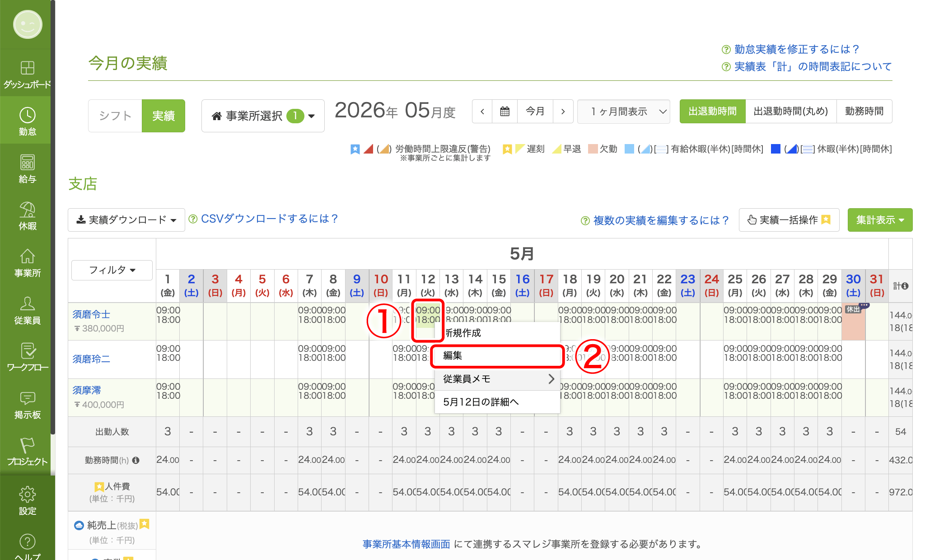Click the info icon beside 勤務時間(h)
The height and width of the screenshot is (560, 925).
(x=135, y=460)
